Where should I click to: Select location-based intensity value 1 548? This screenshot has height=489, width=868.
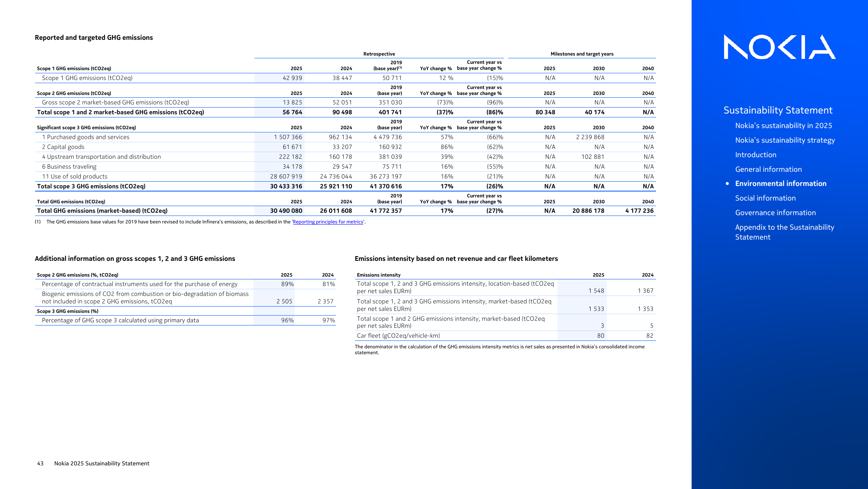click(596, 291)
